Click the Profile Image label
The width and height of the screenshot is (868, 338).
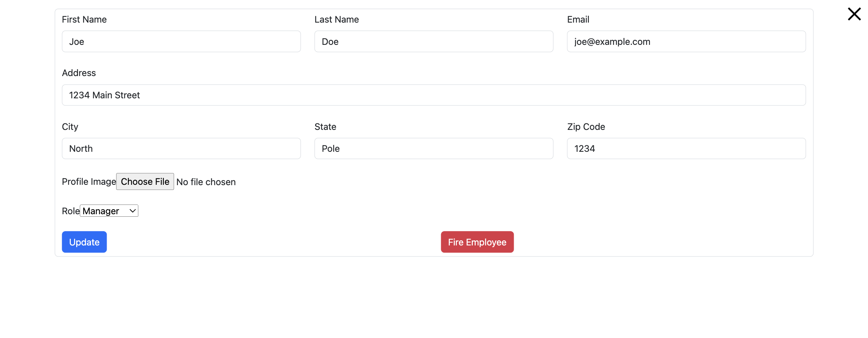point(89,182)
